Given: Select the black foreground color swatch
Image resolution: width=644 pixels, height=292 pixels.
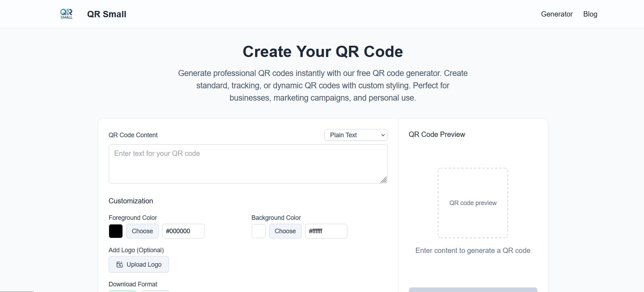Looking at the screenshot, I should pyautogui.click(x=115, y=231).
